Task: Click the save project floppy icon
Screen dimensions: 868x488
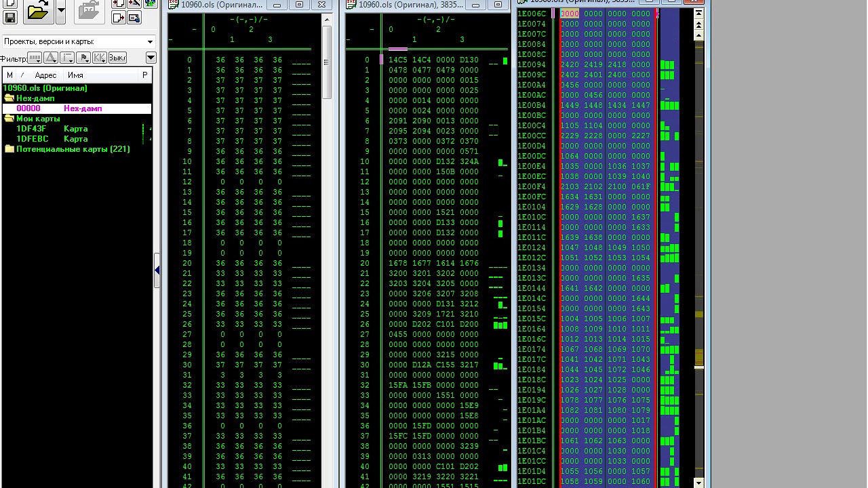Action: [x=9, y=17]
